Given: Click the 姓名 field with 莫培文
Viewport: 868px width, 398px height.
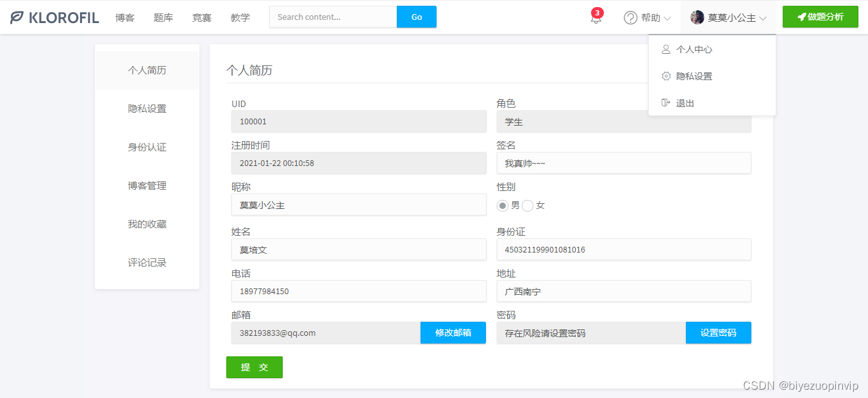Looking at the screenshot, I should (359, 250).
